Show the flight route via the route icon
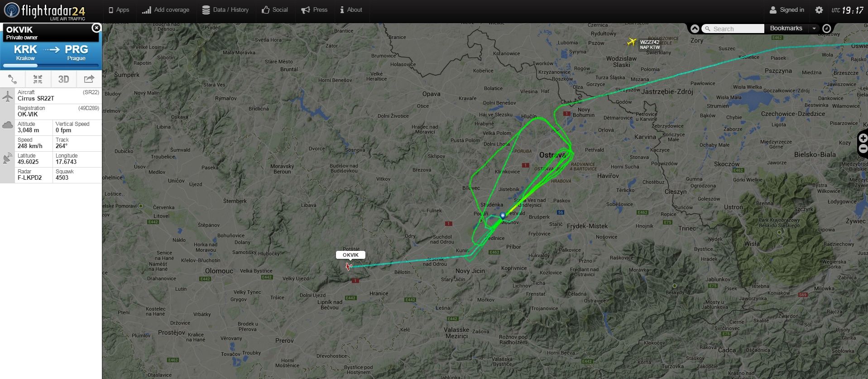 pyautogui.click(x=13, y=79)
